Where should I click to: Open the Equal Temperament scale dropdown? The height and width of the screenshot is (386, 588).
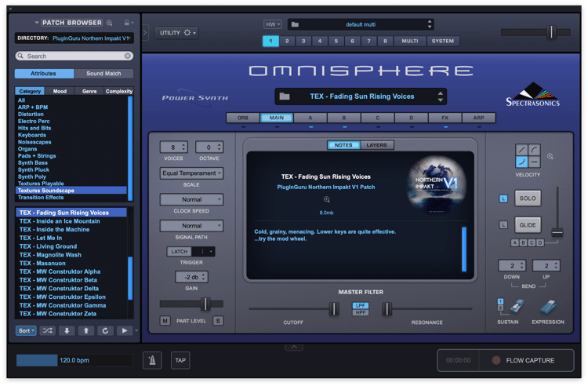[x=191, y=173]
